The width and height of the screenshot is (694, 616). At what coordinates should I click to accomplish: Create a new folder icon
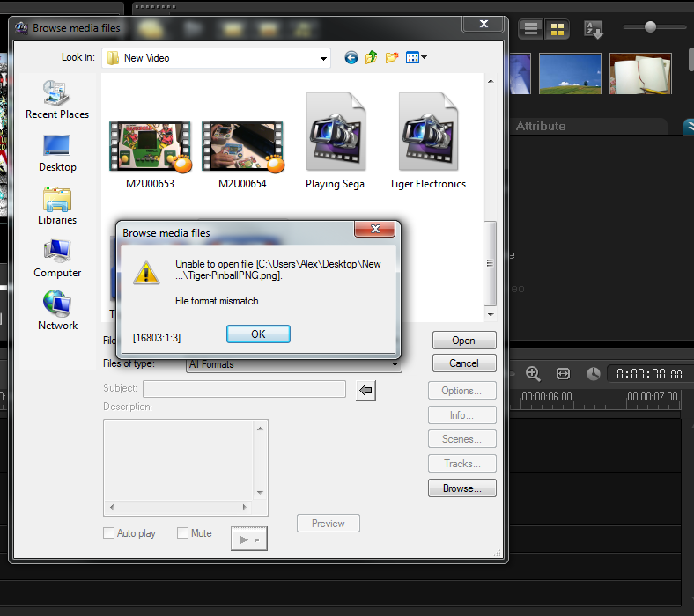(x=392, y=58)
